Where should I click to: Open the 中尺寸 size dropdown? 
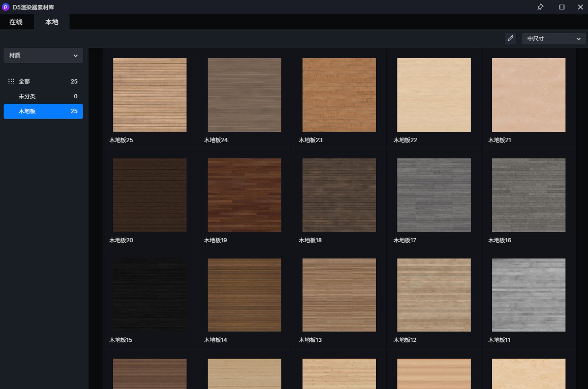(554, 39)
